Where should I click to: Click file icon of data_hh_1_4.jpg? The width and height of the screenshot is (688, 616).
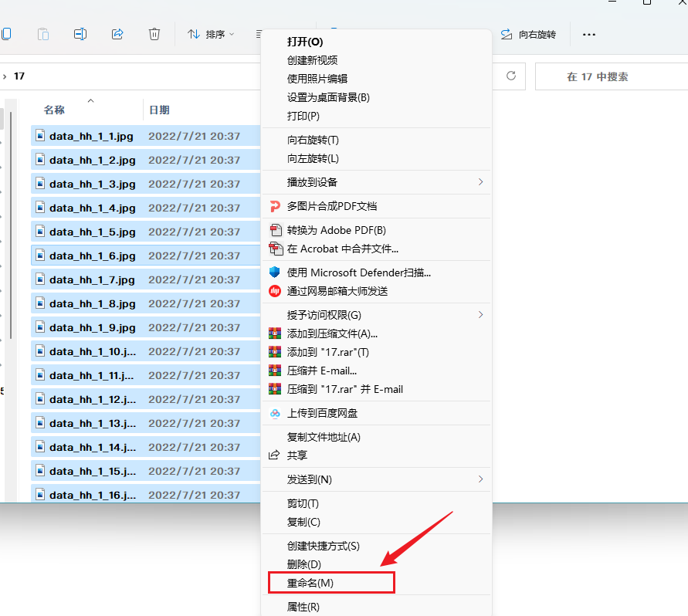pos(40,208)
